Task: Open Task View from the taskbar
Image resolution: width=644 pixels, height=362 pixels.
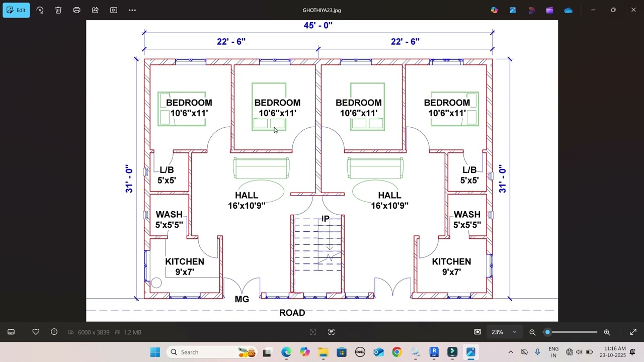Action: tap(267, 352)
